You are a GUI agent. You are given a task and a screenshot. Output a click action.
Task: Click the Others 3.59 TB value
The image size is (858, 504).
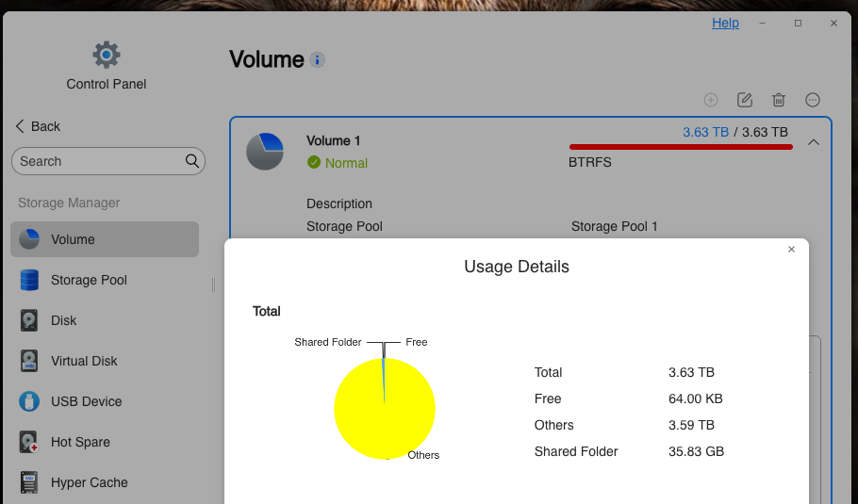691,425
